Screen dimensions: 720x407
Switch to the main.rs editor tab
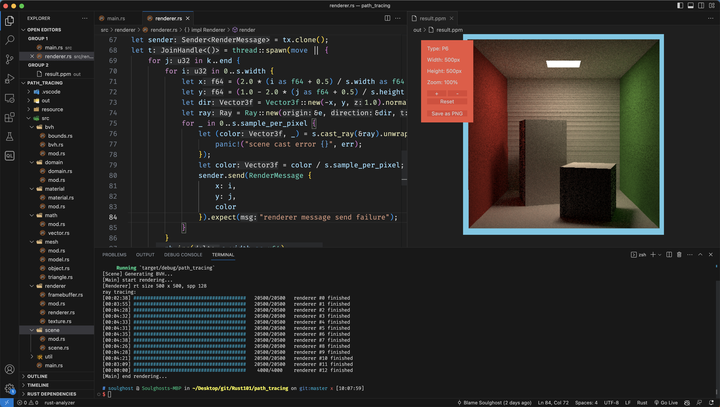(115, 18)
